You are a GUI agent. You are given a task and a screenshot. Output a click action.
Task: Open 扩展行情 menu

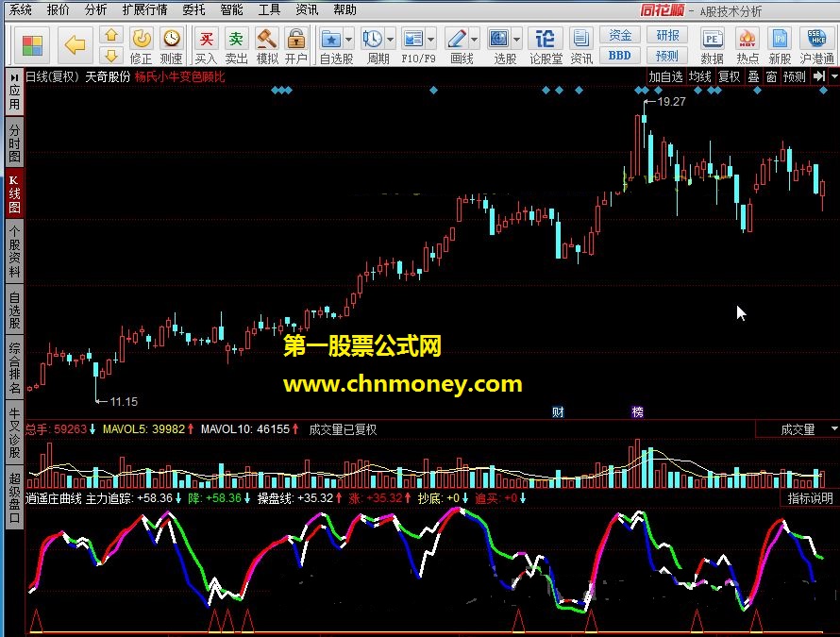click(144, 9)
